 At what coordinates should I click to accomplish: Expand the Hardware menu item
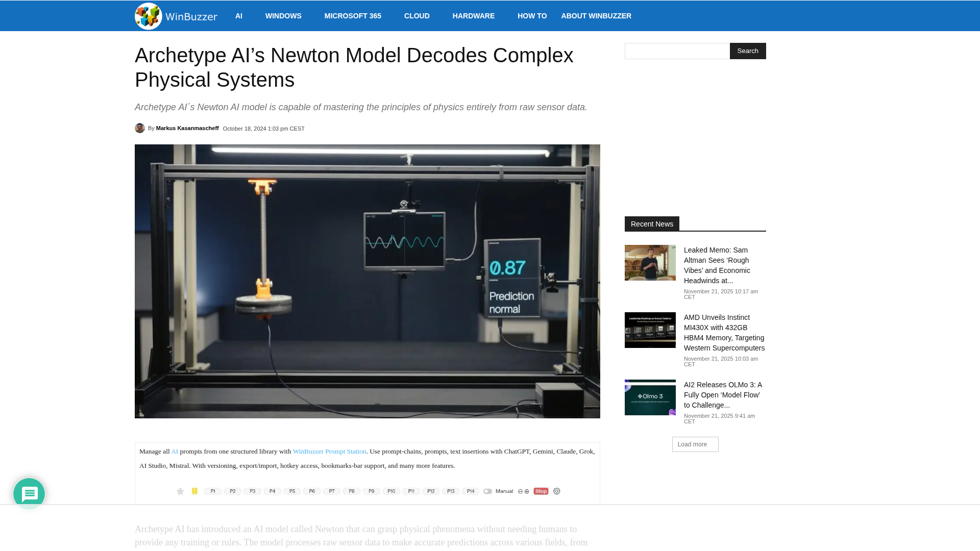click(473, 16)
